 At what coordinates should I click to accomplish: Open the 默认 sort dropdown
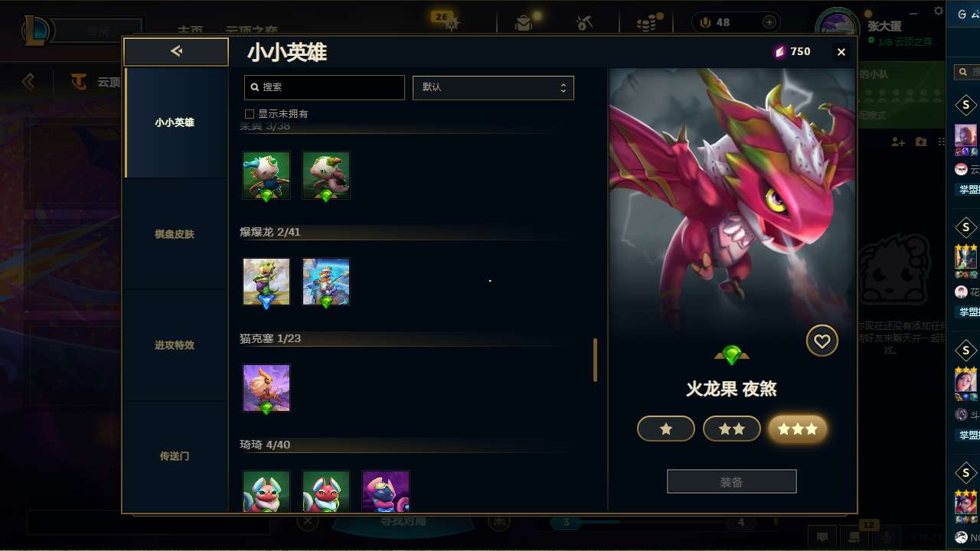click(x=493, y=87)
